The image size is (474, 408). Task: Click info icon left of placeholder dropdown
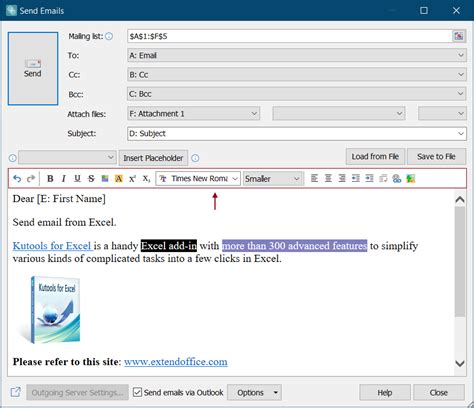12,158
